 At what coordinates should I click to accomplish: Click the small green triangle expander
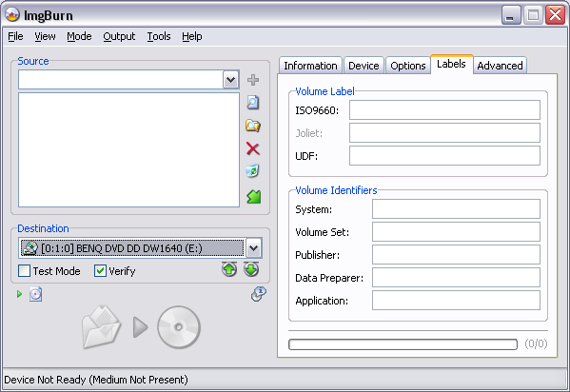click(x=19, y=294)
